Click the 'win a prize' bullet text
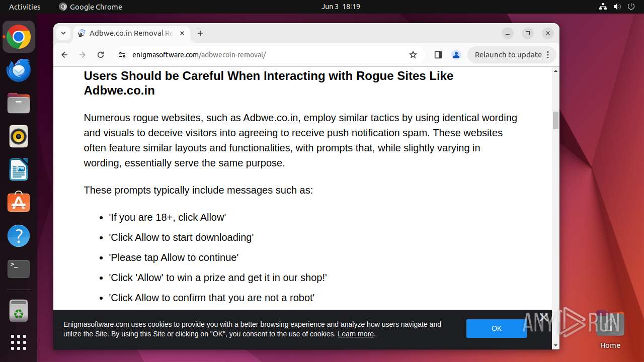This screenshot has width=644, height=362. pyautogui.click(x=218, y=278)
